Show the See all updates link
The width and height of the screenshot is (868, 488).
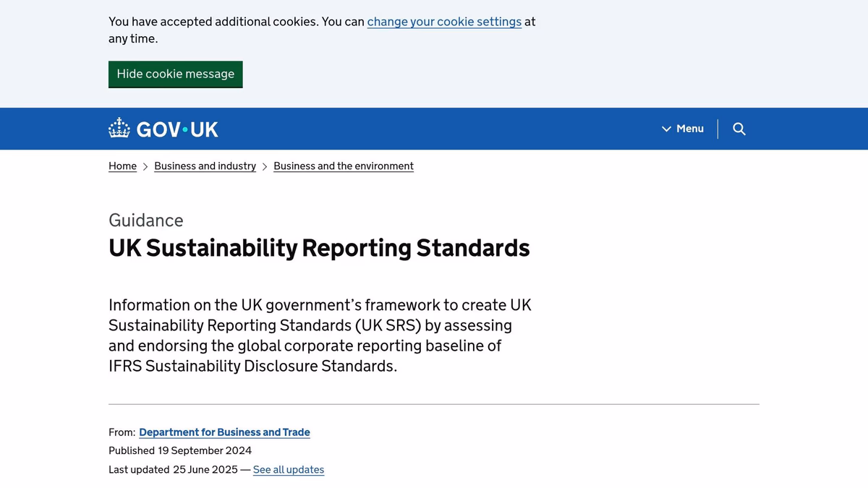[x=289, y=470]
